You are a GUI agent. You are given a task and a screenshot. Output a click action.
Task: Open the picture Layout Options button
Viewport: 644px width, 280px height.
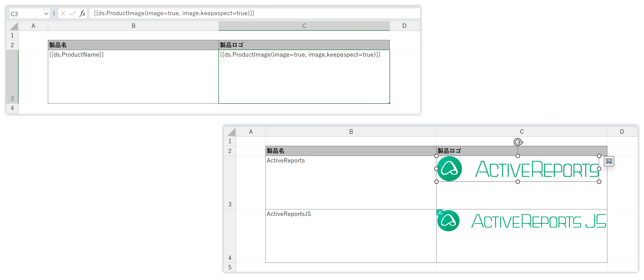pyautogui.click(x=609, y=161)
